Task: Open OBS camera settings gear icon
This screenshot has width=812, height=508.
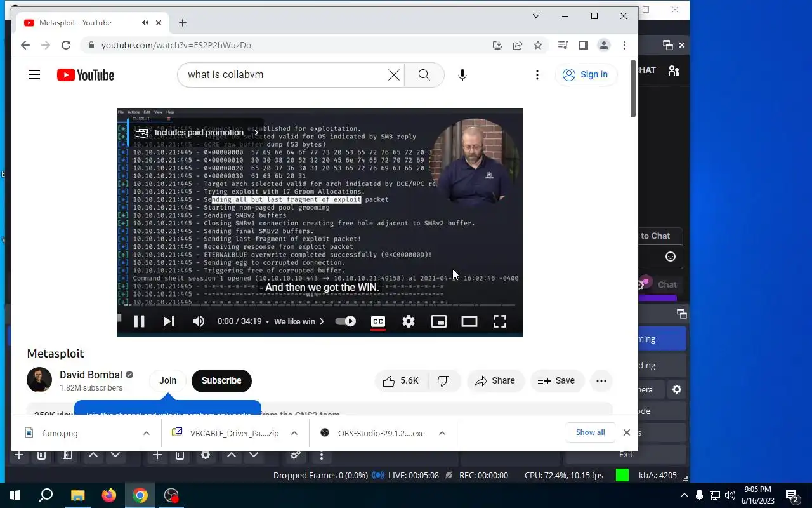Action: (x=677, y=389)
